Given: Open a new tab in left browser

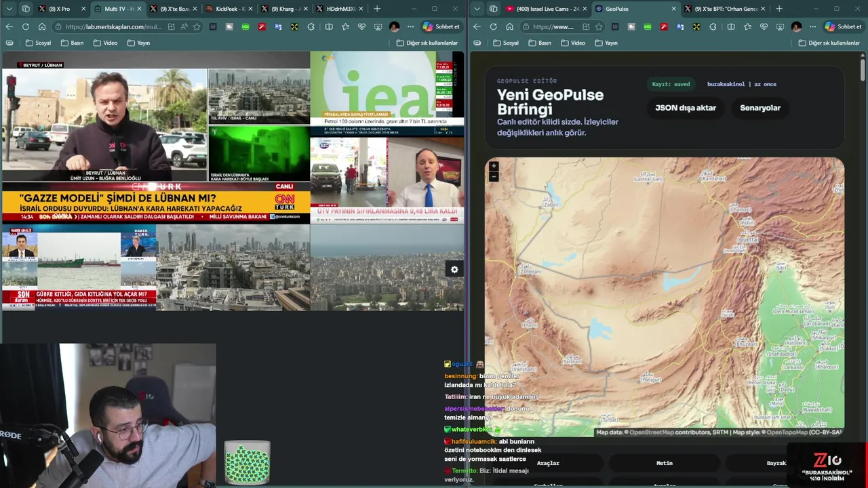Looking at the screenshot, I should (377, 9).
